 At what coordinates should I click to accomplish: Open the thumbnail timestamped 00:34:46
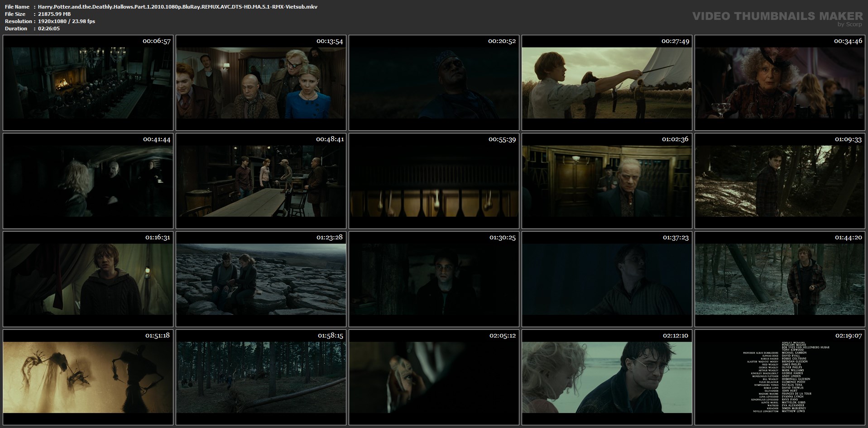(780, 83)
